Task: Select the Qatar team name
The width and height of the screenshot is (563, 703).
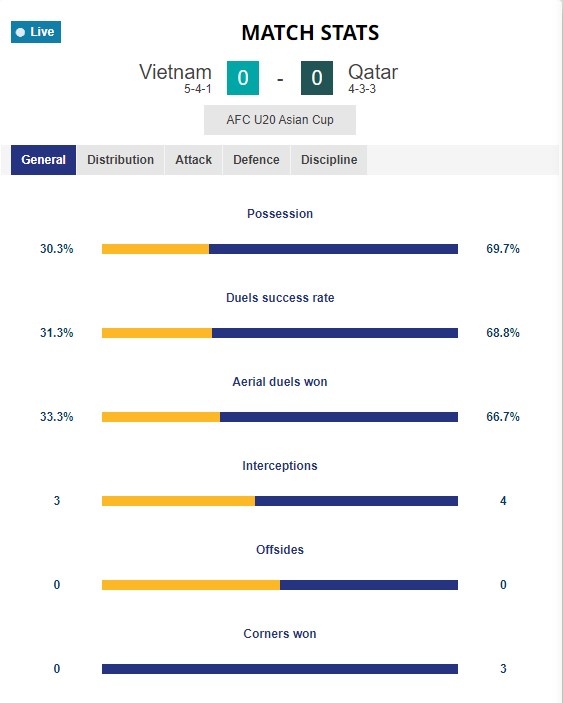Action: pyautogui.click(x=373, y=72)
